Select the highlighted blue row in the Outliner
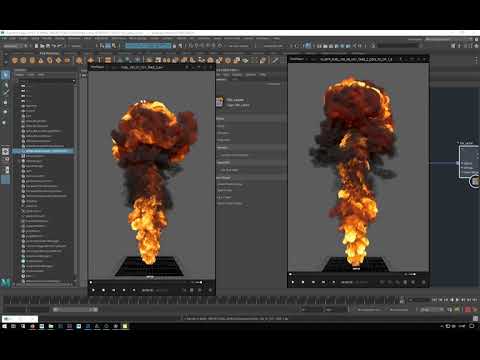This screenshot has height=360, width=480. point(43,151)
